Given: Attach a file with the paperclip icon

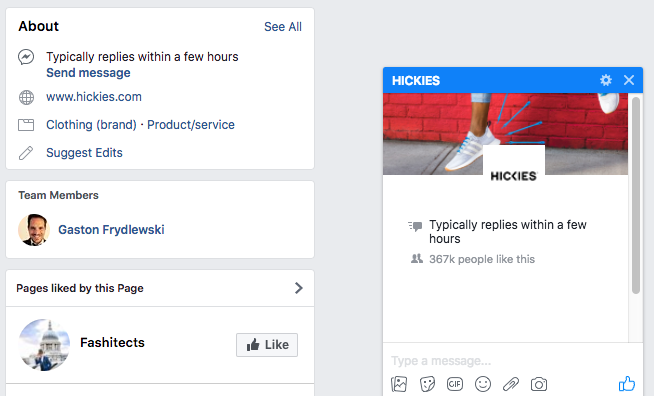Looking at the screenshot, I should pos(511,384).
